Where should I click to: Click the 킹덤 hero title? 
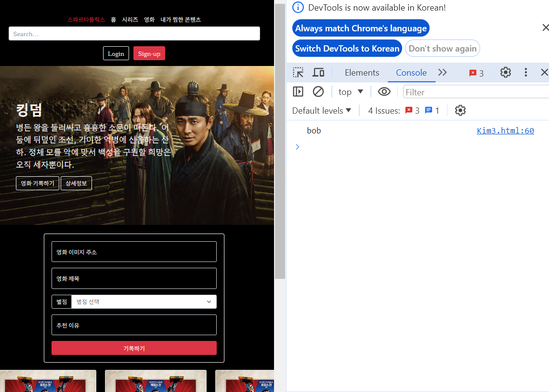[x=29, y=110]
